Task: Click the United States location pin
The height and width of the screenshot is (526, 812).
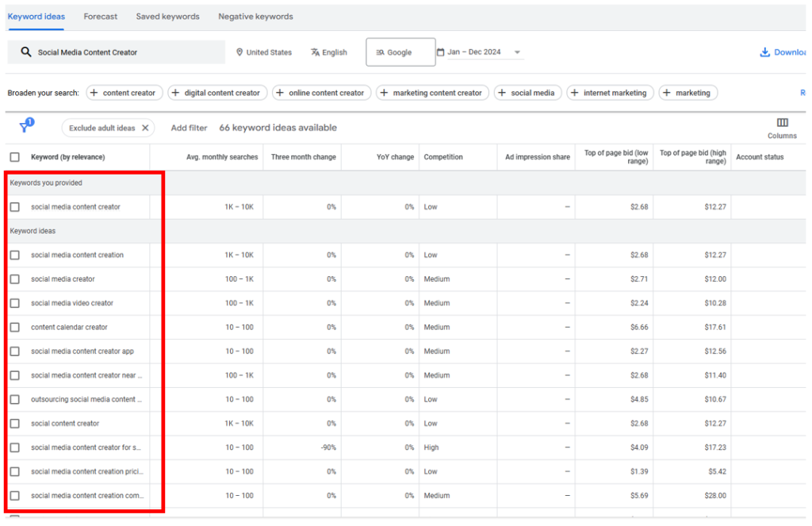Action: point(239,52)
